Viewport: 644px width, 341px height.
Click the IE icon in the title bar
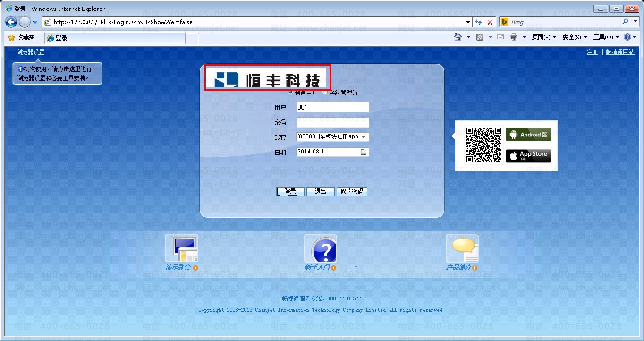9,9
